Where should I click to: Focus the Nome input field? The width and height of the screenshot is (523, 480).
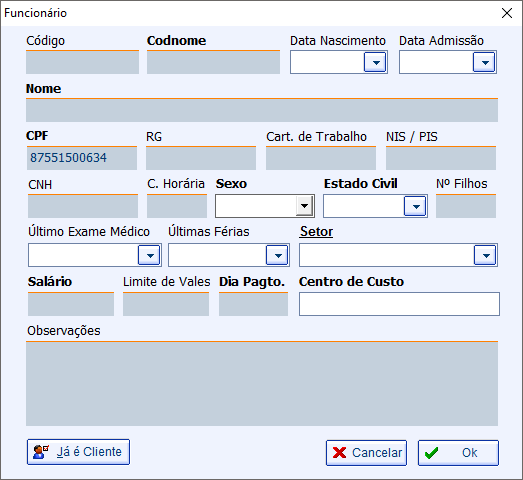pos(262,110)
